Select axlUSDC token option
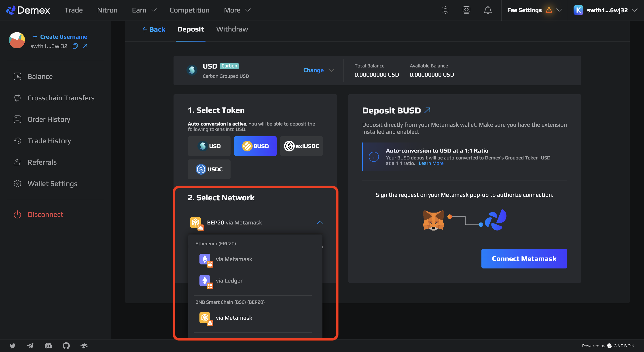Screen dimensions: 644x352 301,146
